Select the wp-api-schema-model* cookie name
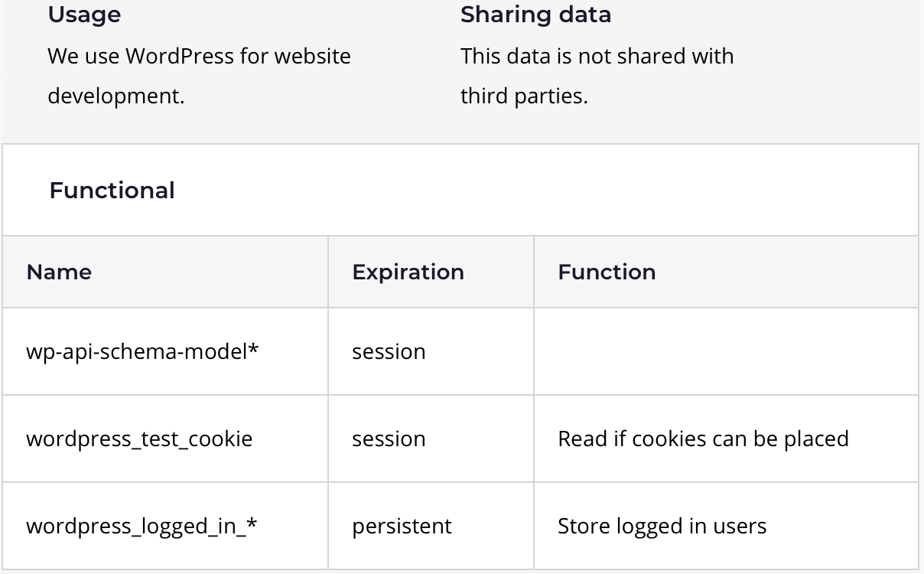Screen dimensions: 924x574 (142, 351)
